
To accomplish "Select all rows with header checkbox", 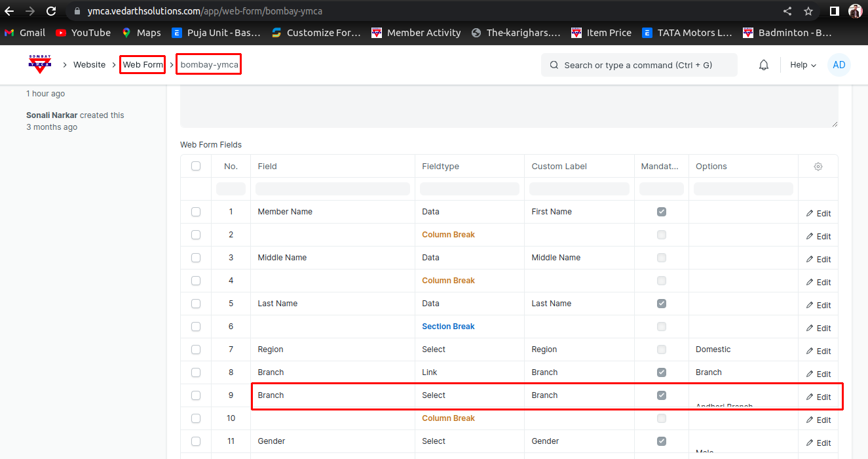I will (196, 167).
